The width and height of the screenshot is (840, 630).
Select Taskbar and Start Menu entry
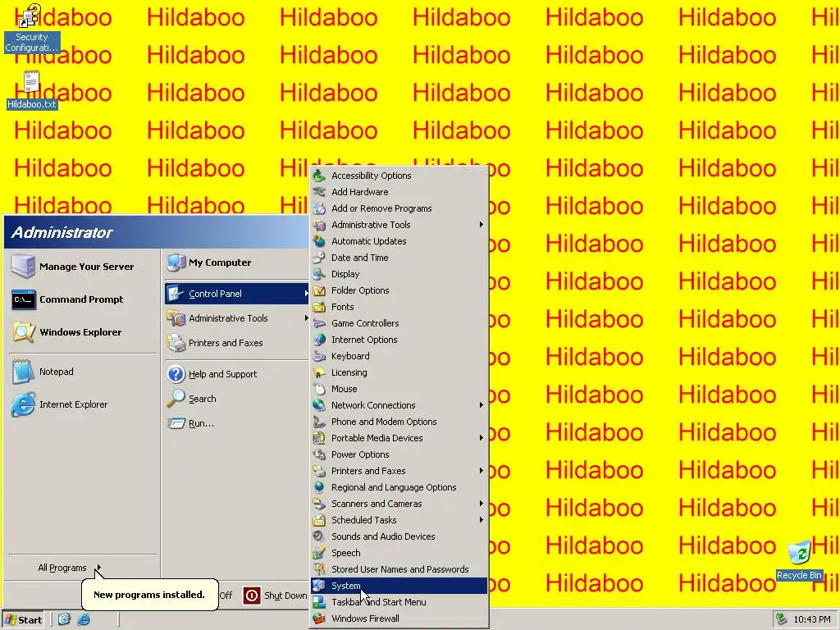399,602
